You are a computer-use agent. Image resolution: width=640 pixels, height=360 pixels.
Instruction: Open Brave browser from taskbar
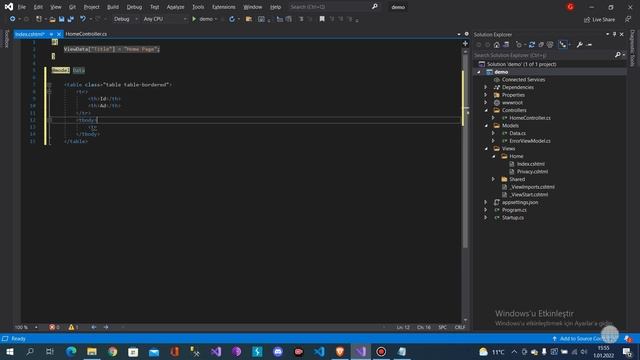[x=340, y=352]
